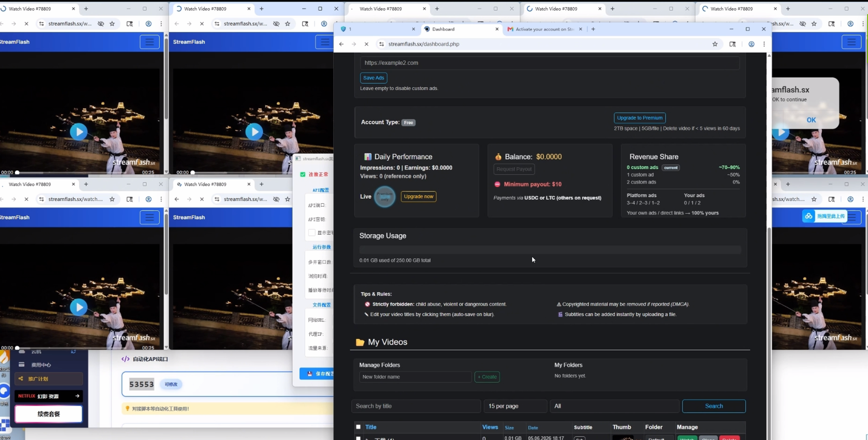Check the select-all box beside Title header
The image size is (868, 440).
pos(358,427)
